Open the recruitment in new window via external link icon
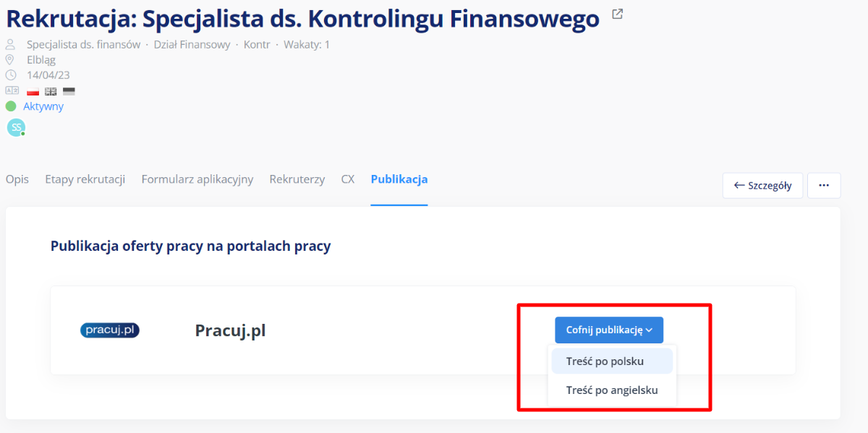Screen dimensions: 868x433 click(616, 14)
